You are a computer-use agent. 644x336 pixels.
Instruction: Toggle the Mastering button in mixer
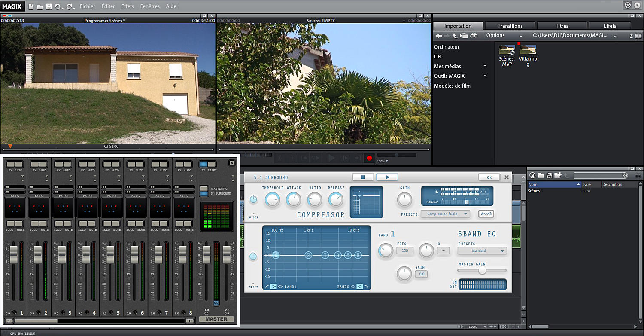[x=204, y=189]
